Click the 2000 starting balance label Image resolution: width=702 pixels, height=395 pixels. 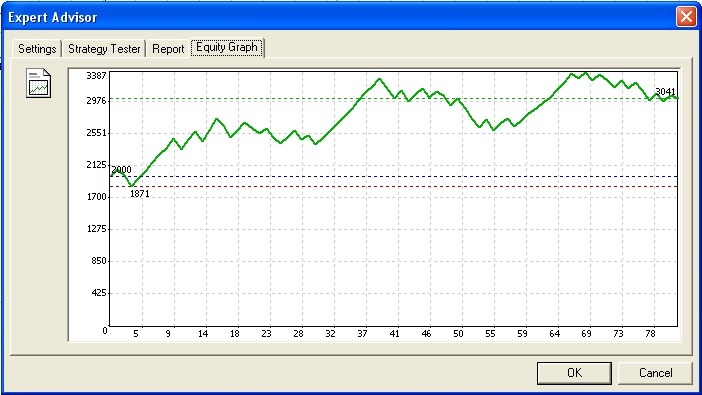[x=121, y=170]
